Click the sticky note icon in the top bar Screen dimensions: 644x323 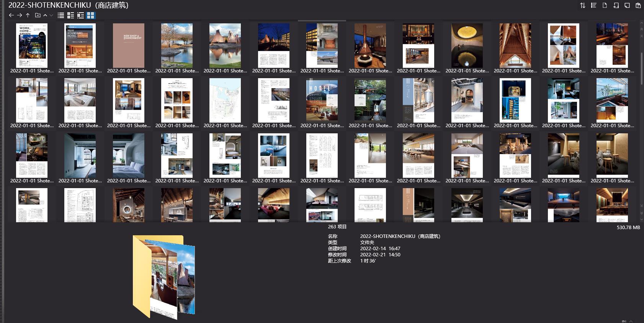(627, 5)
